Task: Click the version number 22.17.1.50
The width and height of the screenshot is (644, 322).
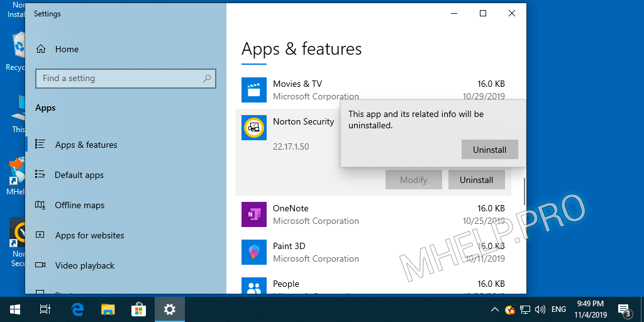Action: tap(291, 147)
